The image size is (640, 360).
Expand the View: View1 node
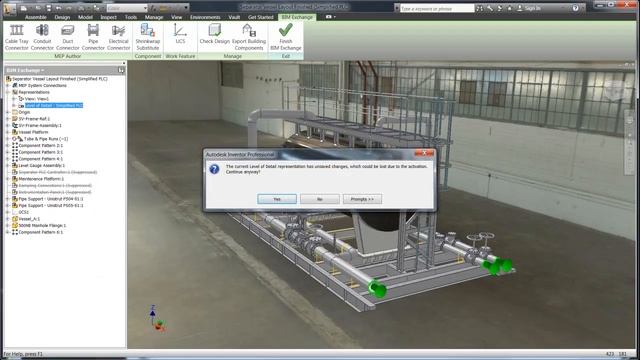14,99
